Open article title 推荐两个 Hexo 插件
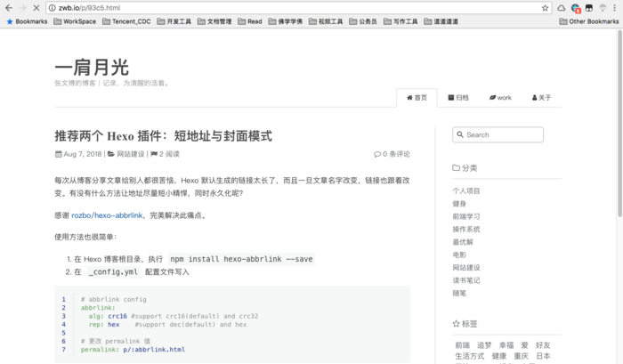623x364 pixels. (163, 136)
